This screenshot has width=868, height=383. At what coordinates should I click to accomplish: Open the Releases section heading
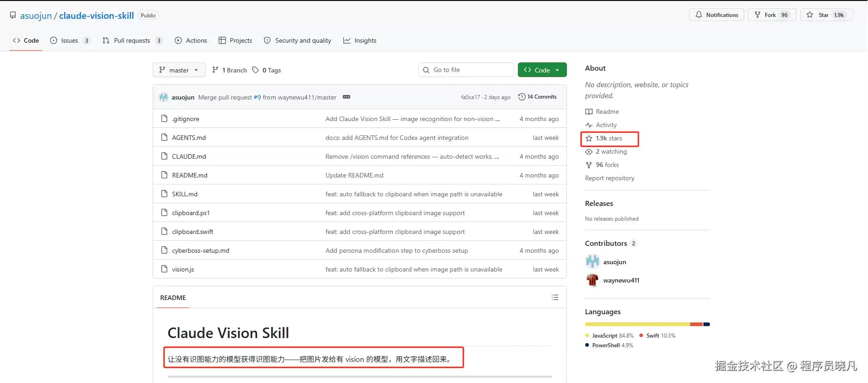(x=599, y=203)
